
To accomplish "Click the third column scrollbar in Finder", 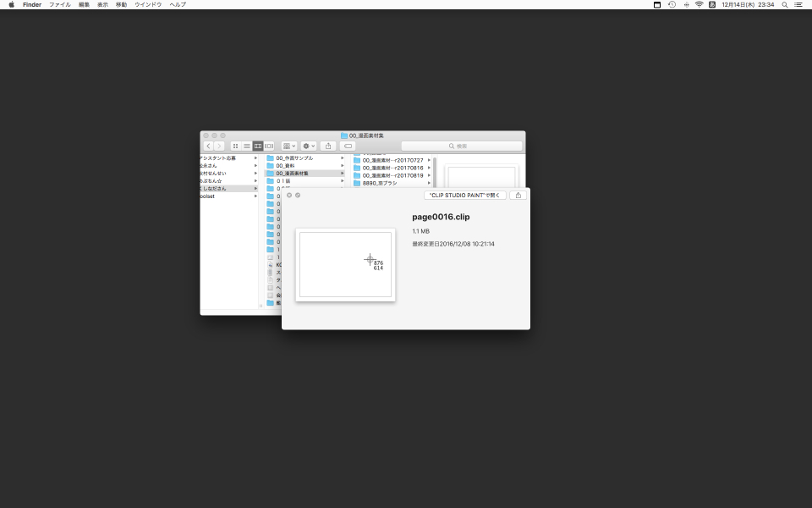I will pos(435,172).
